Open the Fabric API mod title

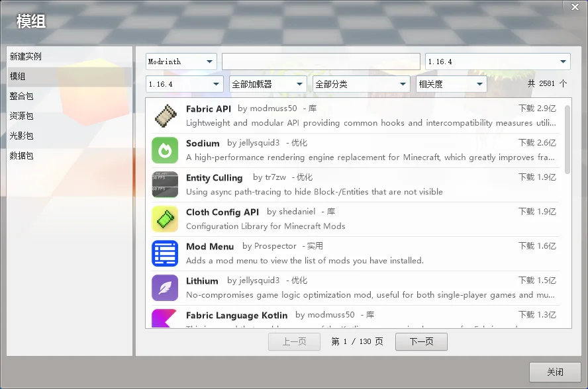click(x=209, y=108)
